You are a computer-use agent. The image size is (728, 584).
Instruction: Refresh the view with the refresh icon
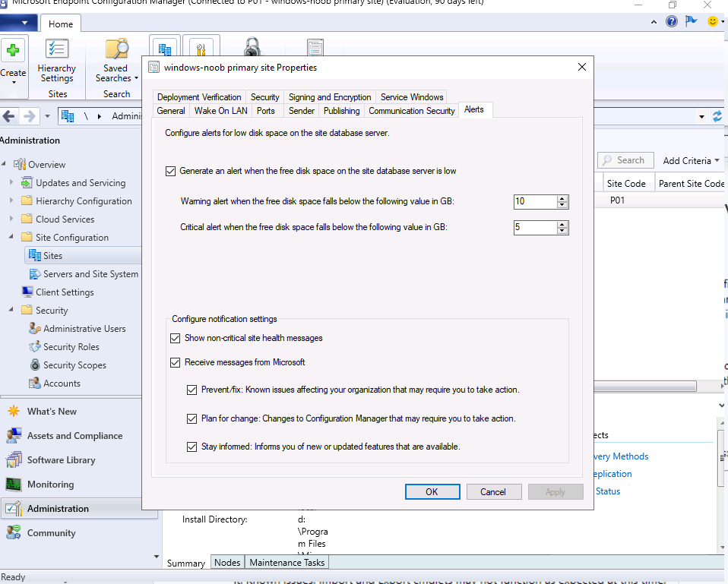click(x=717, y=116)
